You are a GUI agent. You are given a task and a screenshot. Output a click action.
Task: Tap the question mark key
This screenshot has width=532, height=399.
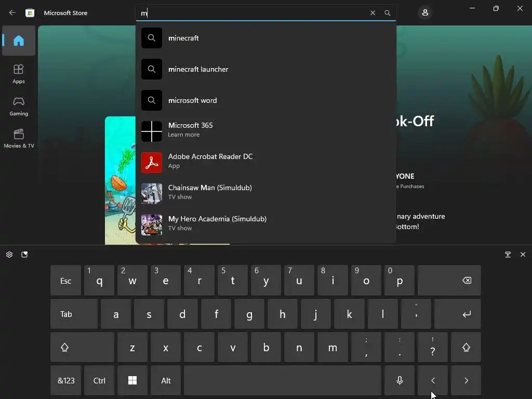(x=433, y=347)
